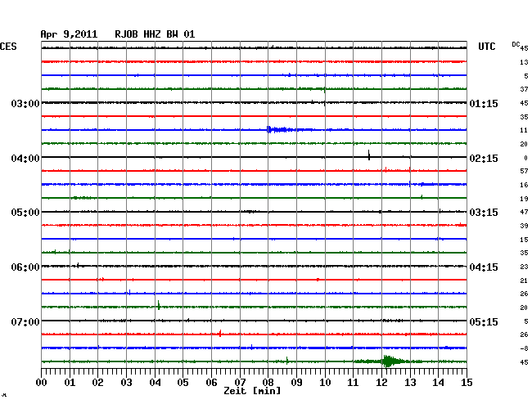Select the '04:15' UTC time label
Viewport: 532px width, 404px height.
(484, 267)
